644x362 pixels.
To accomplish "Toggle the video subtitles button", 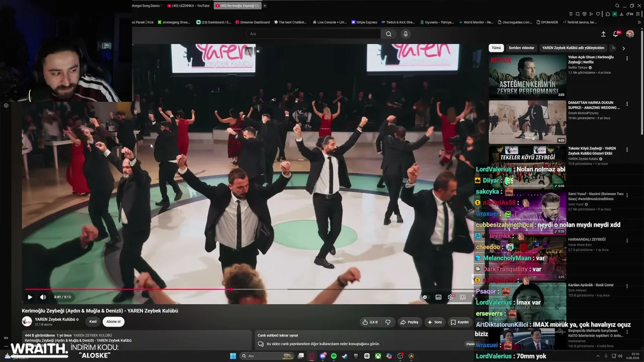I will coord(438,297).
